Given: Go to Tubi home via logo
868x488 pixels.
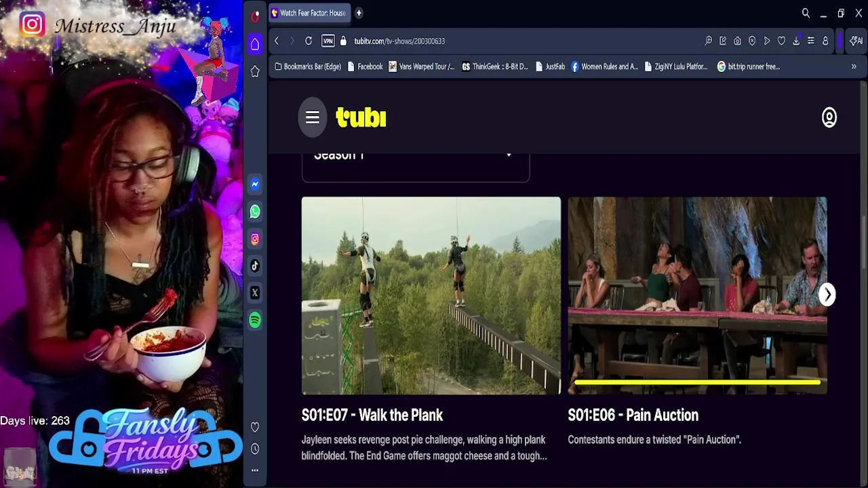Looking at the screenshot, I should tap(361, 117).
